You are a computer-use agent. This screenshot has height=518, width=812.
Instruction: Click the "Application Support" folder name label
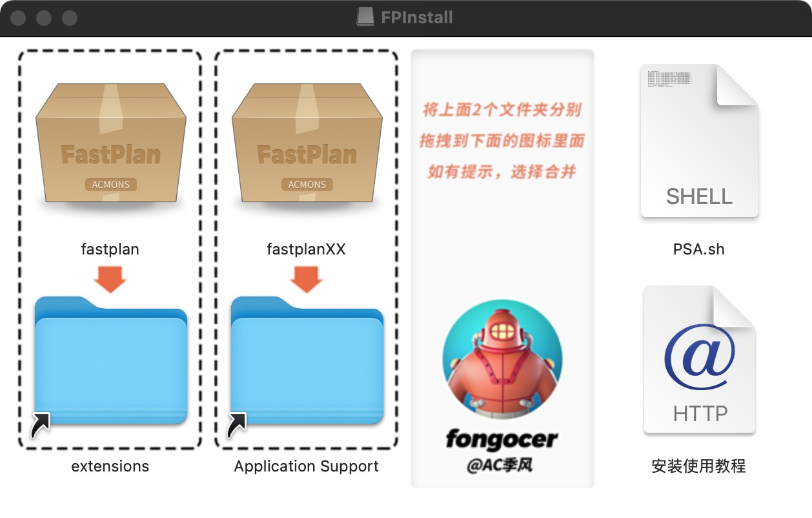pos(307,466)
